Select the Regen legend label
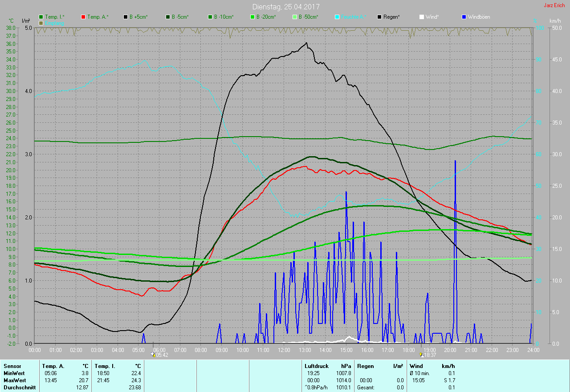This screenshot has height=392, width=570. (x=392, y=17)
